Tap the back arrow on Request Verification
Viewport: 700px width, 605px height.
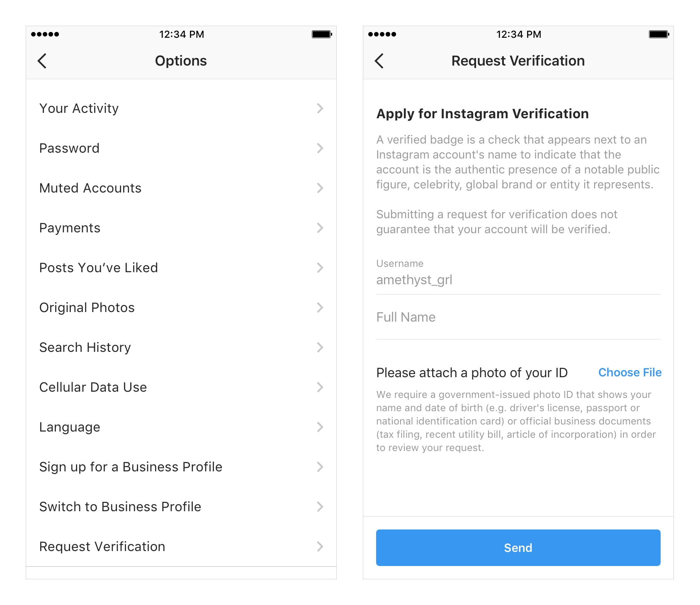[379, 61]
